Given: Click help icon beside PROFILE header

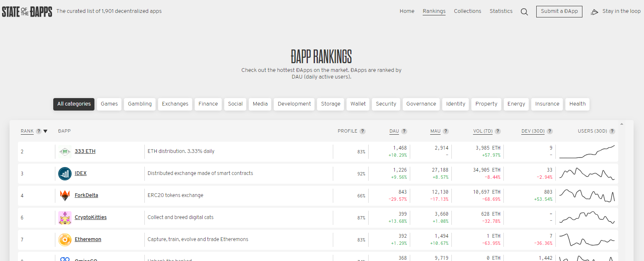Looking at the screenshot, I should [x=362, y=131].
